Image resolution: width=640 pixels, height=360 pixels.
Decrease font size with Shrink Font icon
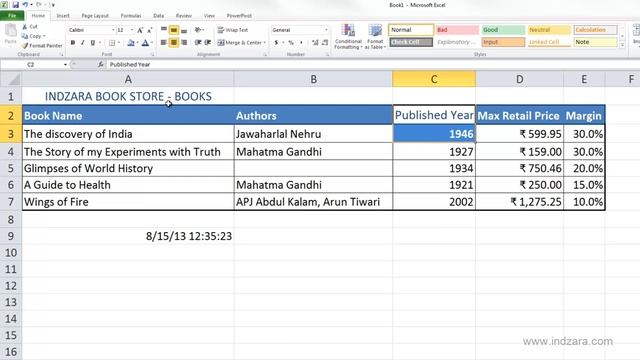[149, 30]
